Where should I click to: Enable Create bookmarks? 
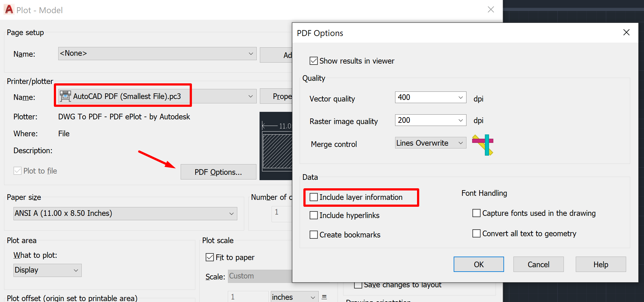coord(313,234)
